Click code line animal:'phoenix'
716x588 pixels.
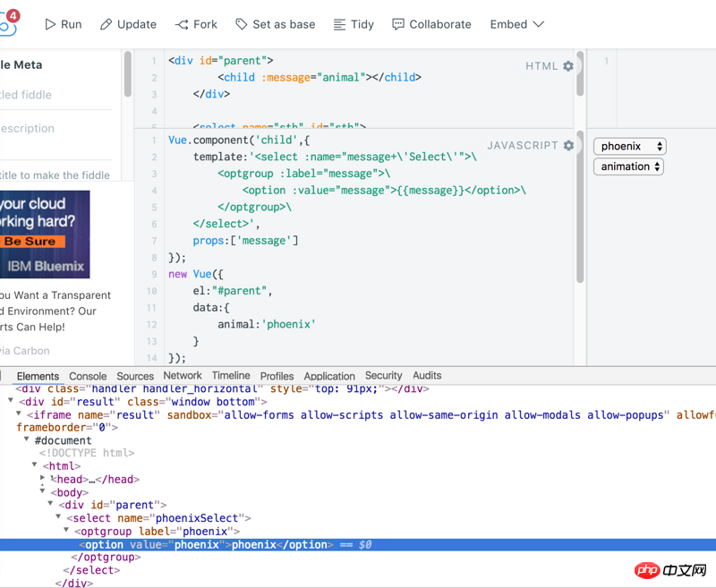click(267, 325)
